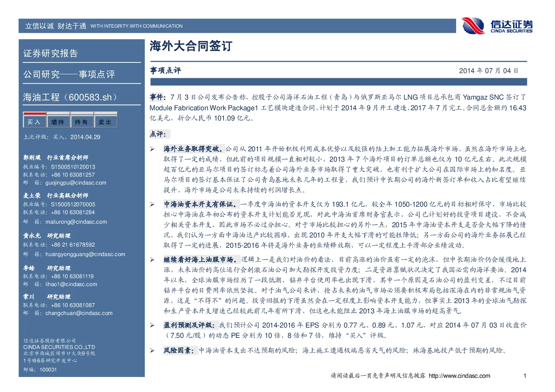Click the disclaimer 请阅读最后一页免责声明及信息披露
This screenshot has width=555, height=392.
(x=378, y=376)
